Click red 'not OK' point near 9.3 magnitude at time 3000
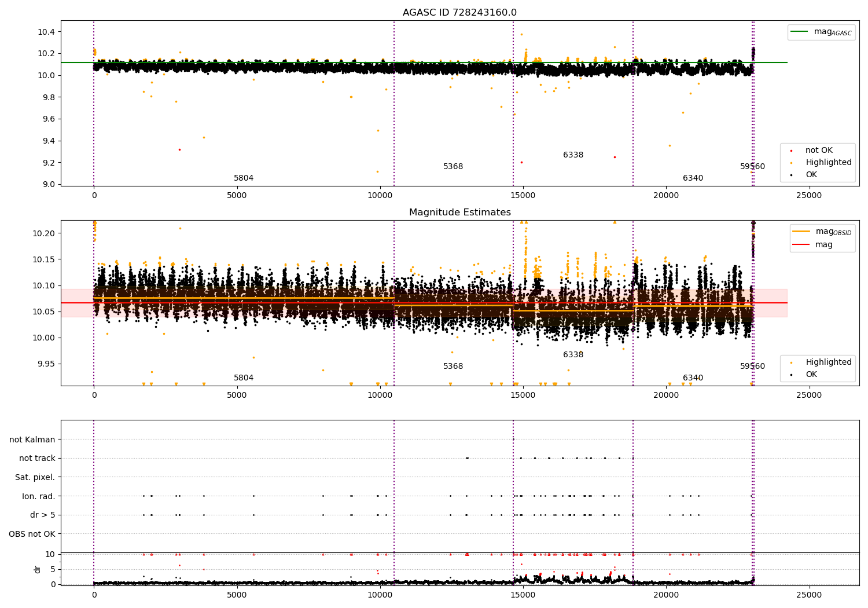 (179, 149)
